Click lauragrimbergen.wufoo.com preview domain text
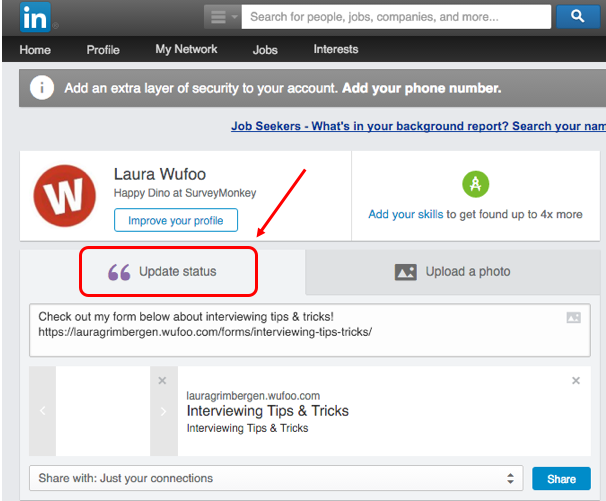The height and width of the screenshot is (501, 606). [253, 396]
